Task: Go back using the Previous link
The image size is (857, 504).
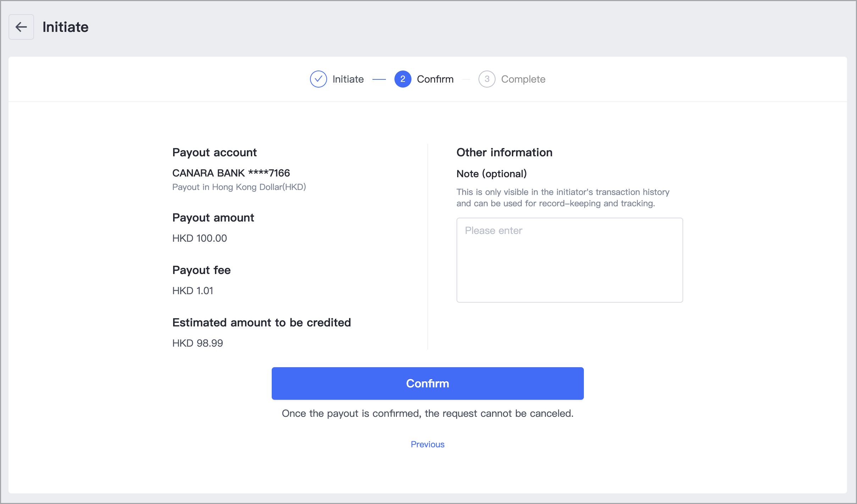Action: coord(427,444)
